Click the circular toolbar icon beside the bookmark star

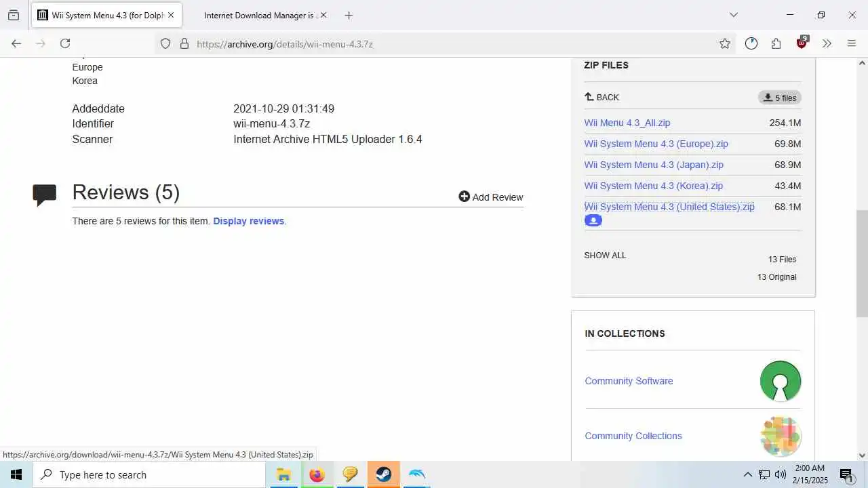(751, 43)
